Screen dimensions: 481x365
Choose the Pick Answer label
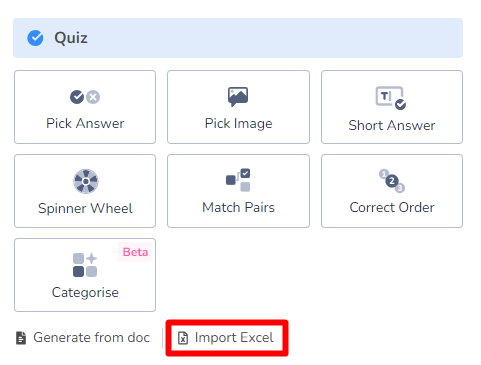85,124
